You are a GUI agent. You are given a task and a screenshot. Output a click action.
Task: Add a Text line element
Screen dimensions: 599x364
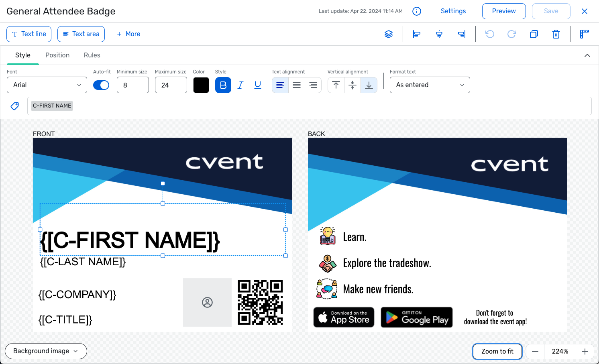click(x=29, y=34)
